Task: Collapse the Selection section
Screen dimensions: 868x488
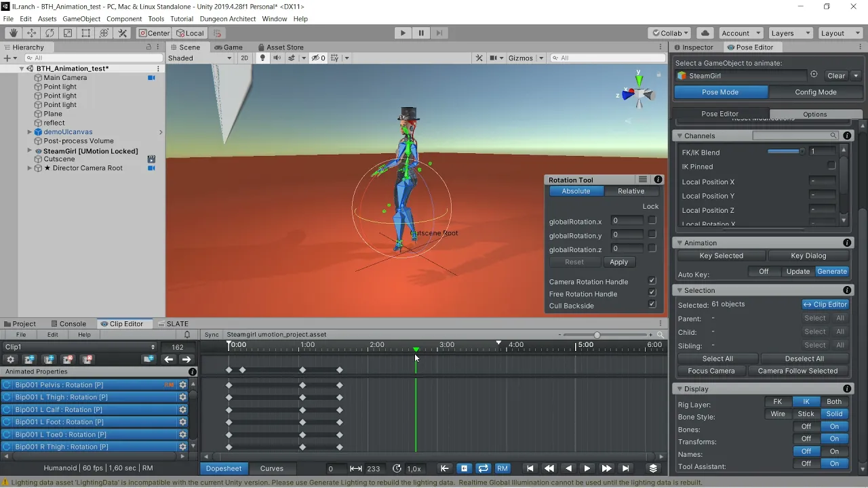Action: pyautogui.click(x=679, y=290)
